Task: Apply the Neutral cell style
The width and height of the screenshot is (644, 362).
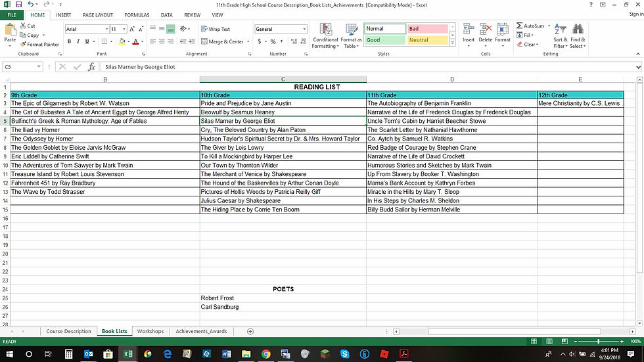Action: pos(427,40)
